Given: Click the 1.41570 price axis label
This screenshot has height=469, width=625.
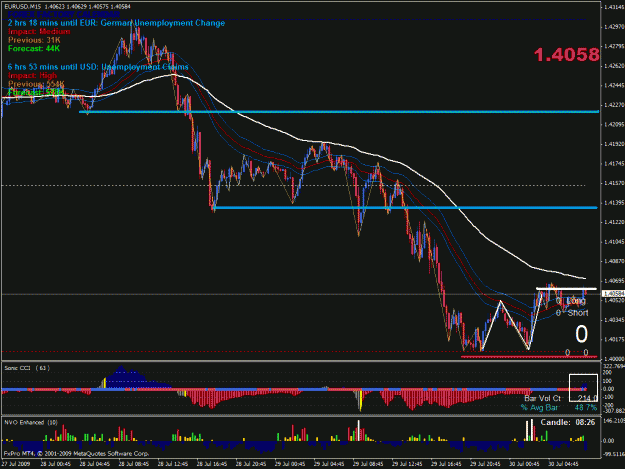Looking at the screenshot, I should click(x=614, y=183).
